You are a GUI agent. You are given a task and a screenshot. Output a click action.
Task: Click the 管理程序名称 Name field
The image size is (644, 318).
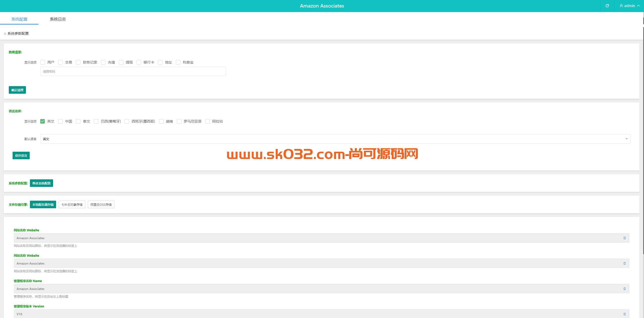point(321,289)
